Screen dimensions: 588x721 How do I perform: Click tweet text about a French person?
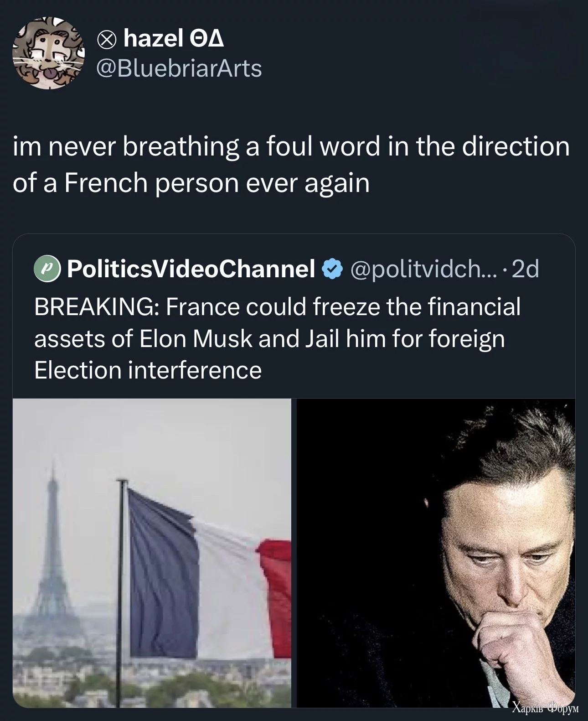[291, 165]
